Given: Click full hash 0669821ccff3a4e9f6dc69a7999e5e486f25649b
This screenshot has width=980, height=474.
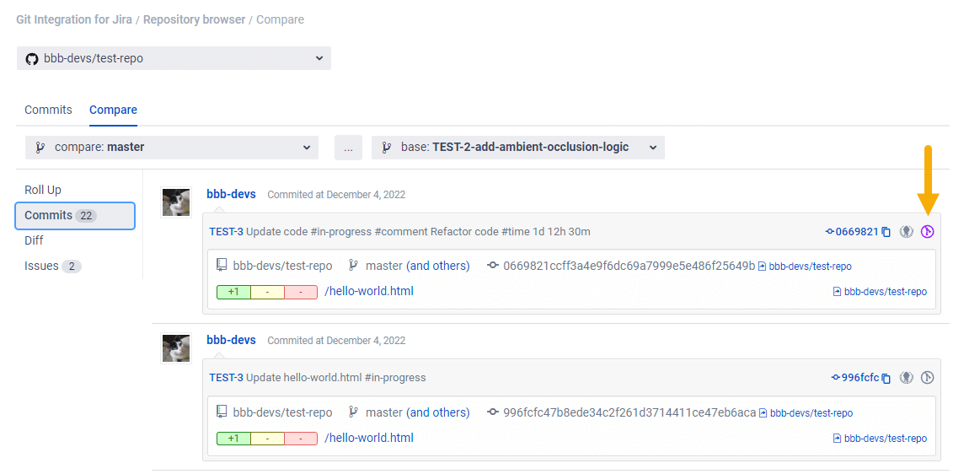Looking at the screenshot, I should click(x=629, y=266).
